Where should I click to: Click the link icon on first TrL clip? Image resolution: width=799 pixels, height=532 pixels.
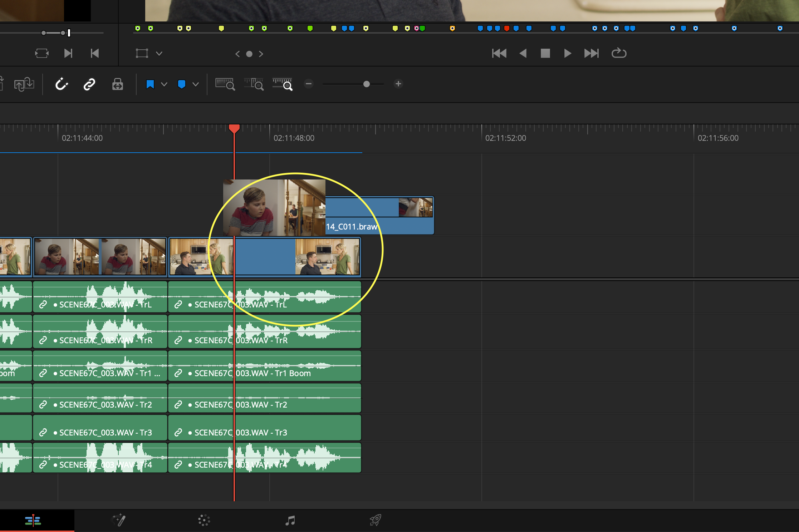tap(43, 304)
